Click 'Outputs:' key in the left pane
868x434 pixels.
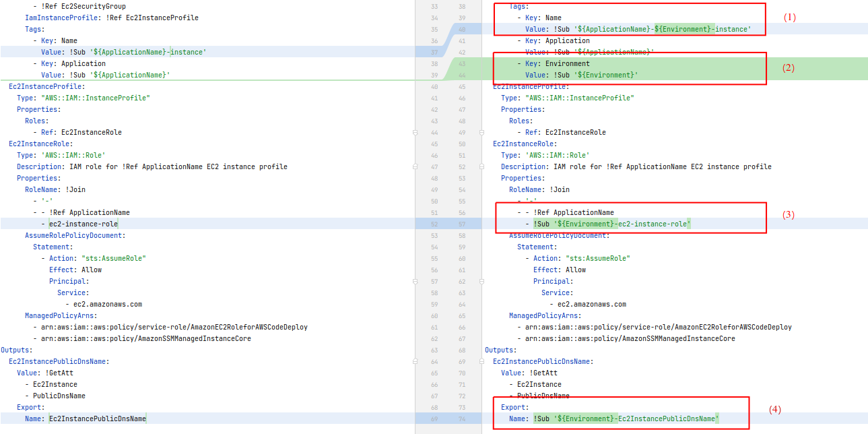pos(13,350)
